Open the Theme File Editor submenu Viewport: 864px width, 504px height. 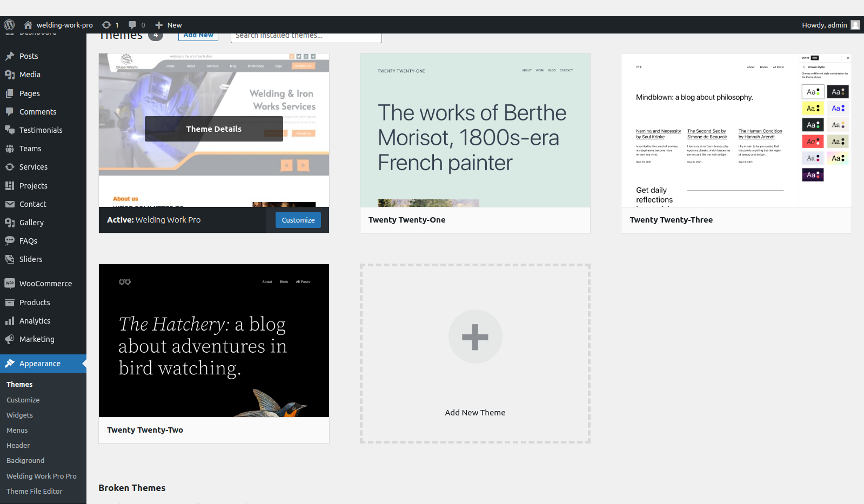(35, 492)
